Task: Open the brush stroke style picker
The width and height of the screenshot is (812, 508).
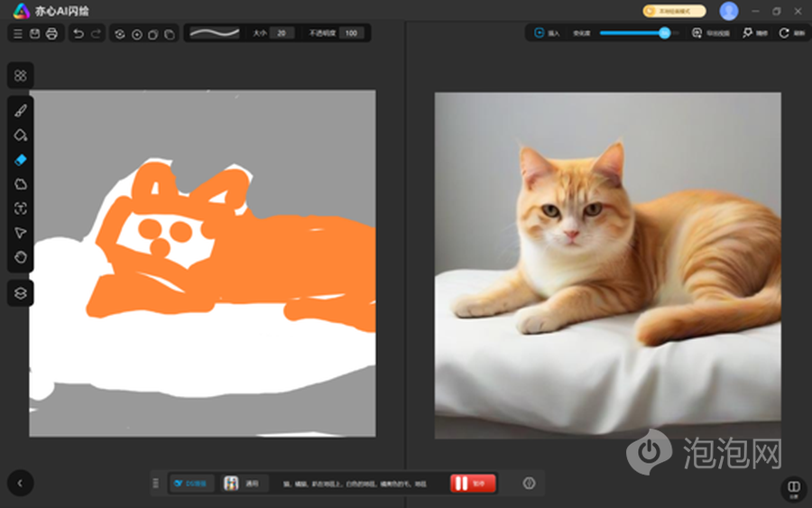Action: 215,33
